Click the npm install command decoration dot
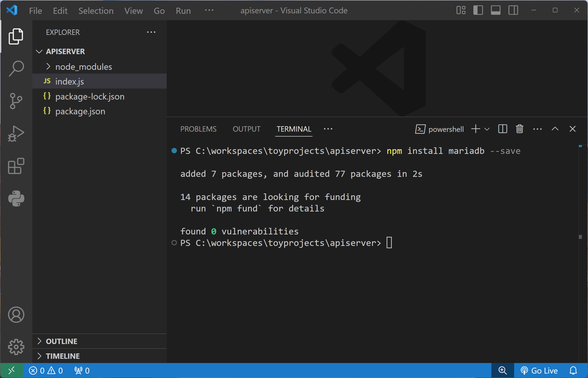Screen dimensions: 588x378 pos(174,151)
